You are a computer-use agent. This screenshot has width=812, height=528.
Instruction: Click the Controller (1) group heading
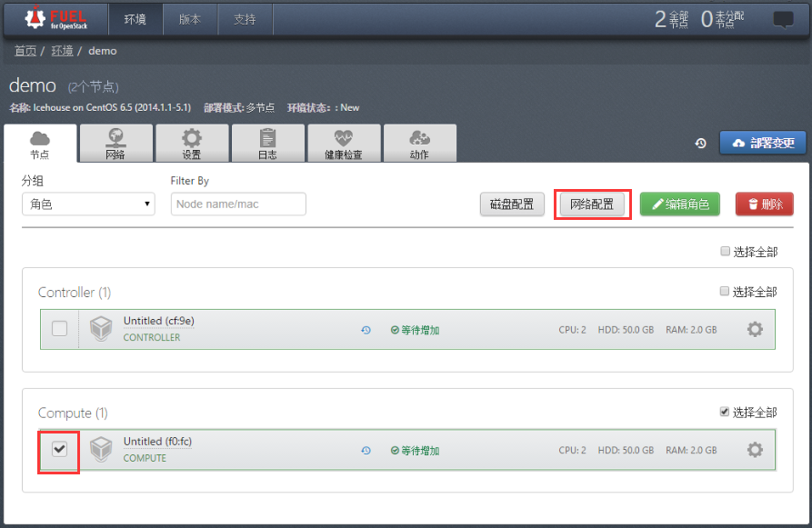pos(75,293)
